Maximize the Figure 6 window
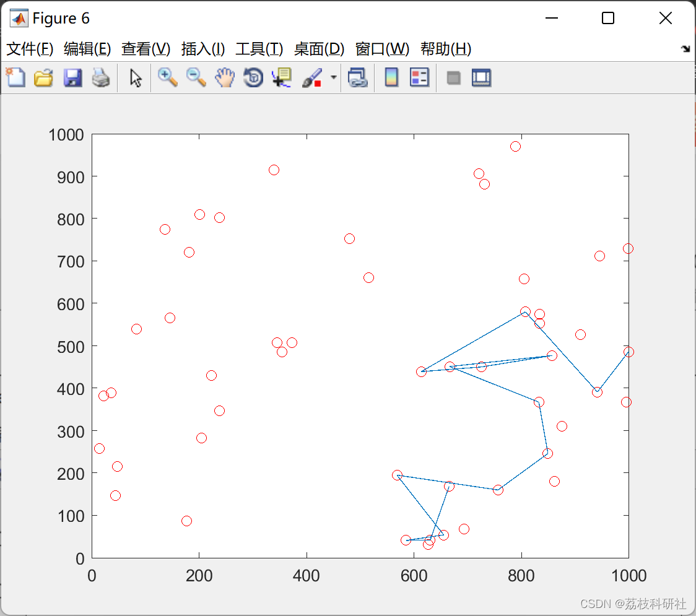696x616 pixels. pos(607,18)
